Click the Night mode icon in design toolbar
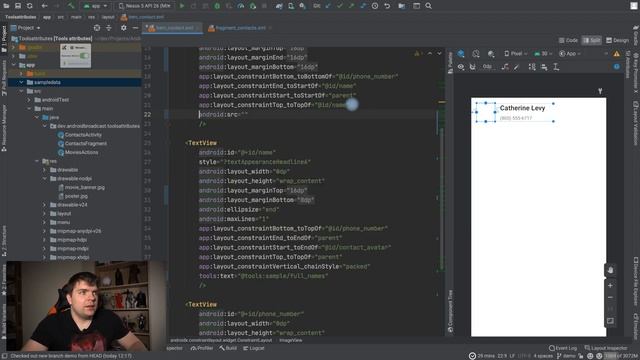Screen dimensions: 640x360 click(491, 53)
